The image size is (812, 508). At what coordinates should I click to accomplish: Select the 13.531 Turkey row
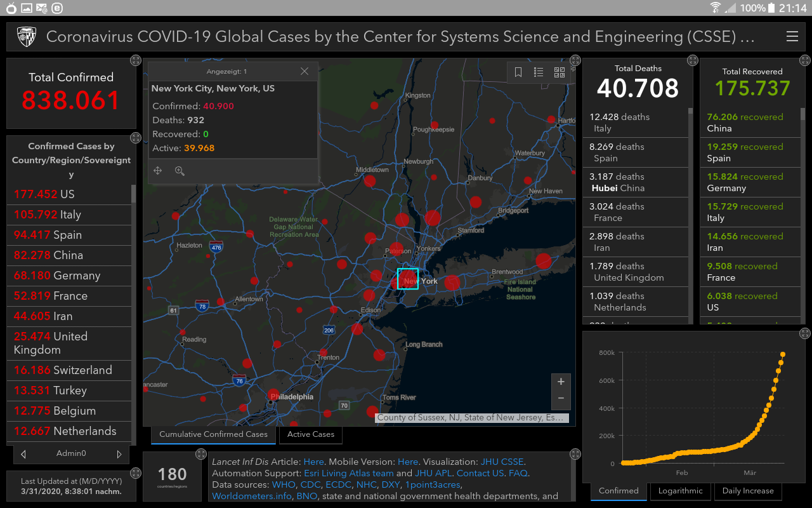tap(69, 391)
